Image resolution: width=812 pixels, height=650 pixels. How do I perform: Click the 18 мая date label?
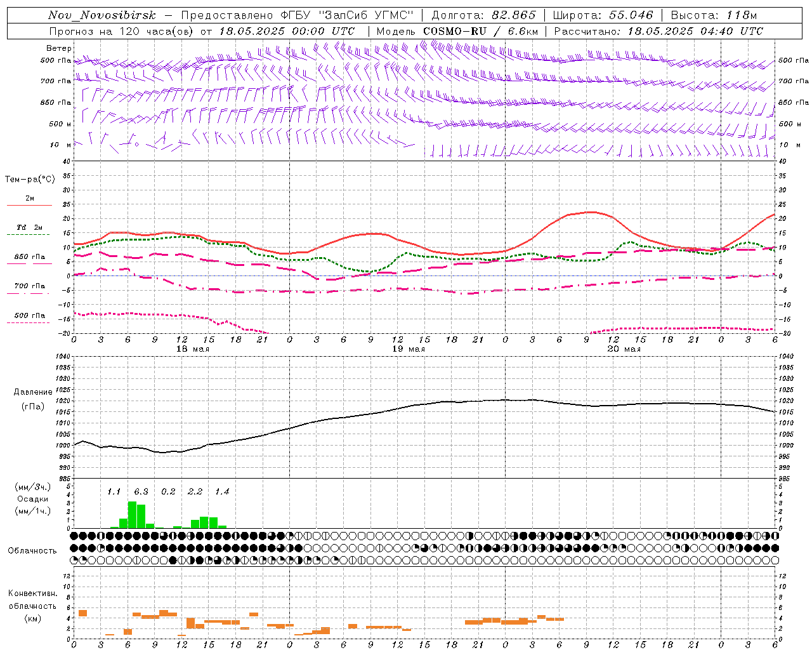tap(192, 349)
